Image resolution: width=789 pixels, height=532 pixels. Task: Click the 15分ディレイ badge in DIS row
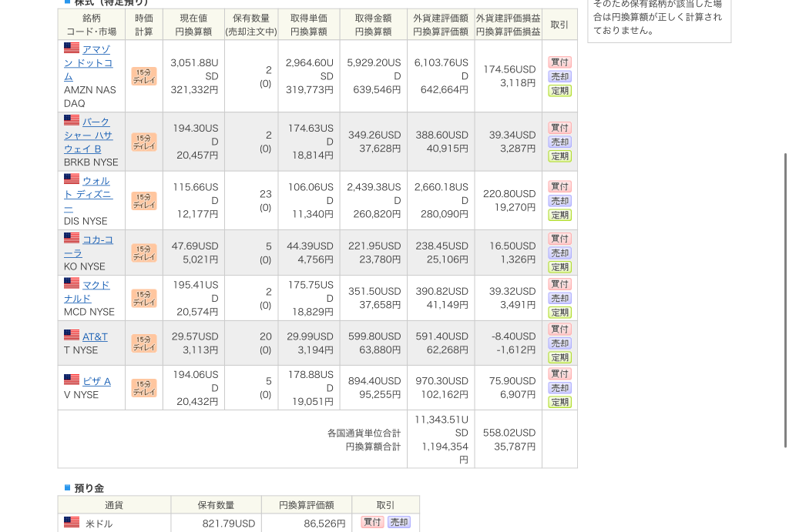click(x=144, y=201)
